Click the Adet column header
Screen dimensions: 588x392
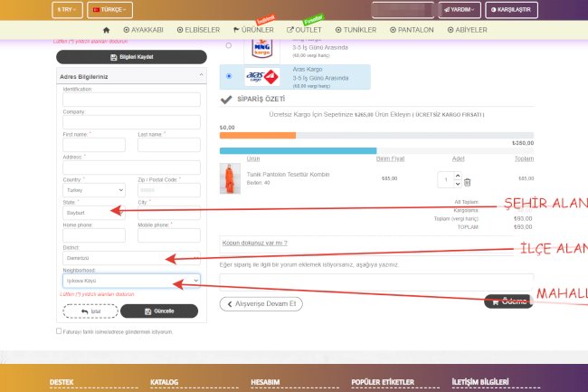pyautogui.click(x=459, y=158)
